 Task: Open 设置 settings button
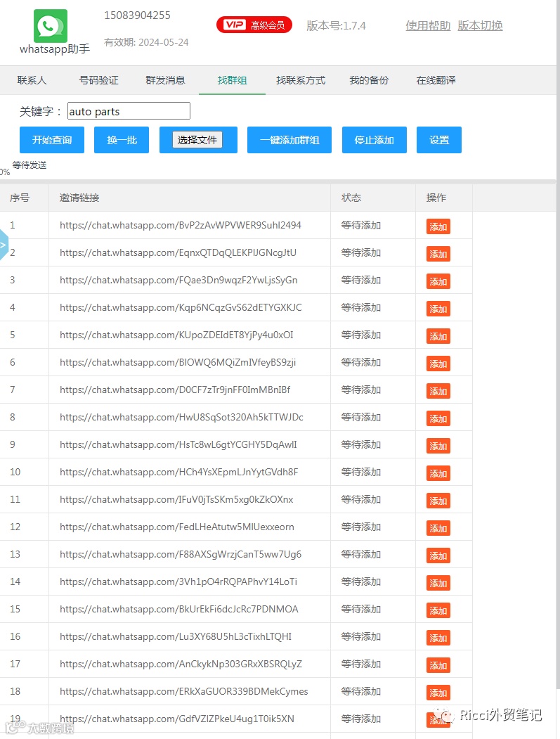coord(439,140)
